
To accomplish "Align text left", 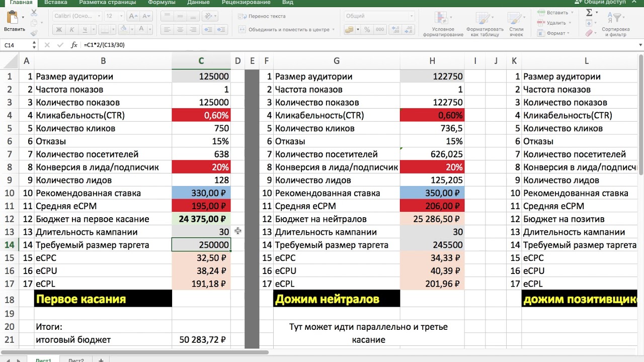I will pos(167,30).
